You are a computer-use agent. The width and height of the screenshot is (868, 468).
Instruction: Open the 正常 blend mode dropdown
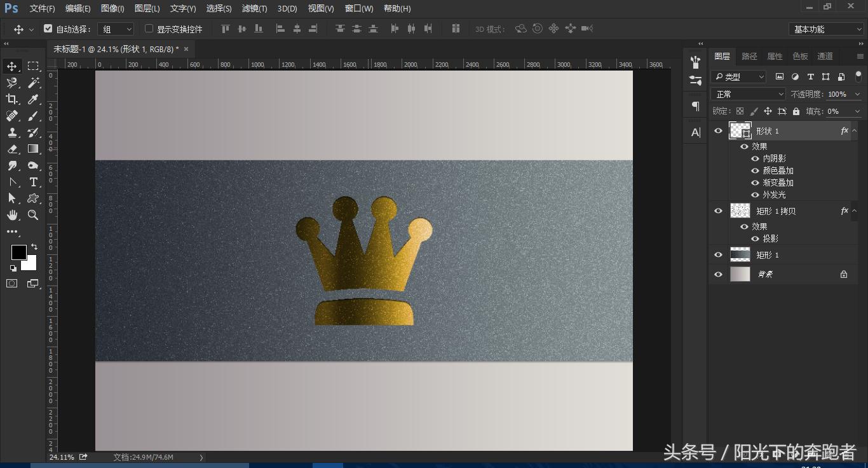(x=749, y=94)
